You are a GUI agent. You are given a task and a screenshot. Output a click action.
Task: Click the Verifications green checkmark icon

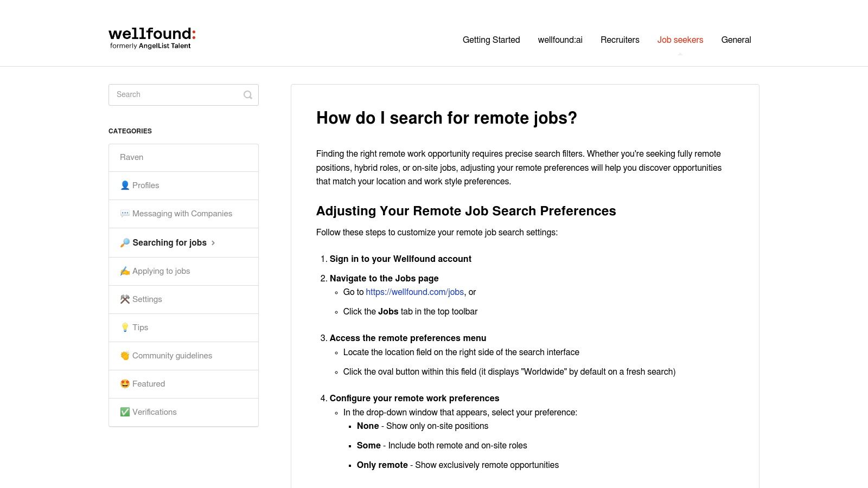124,412
